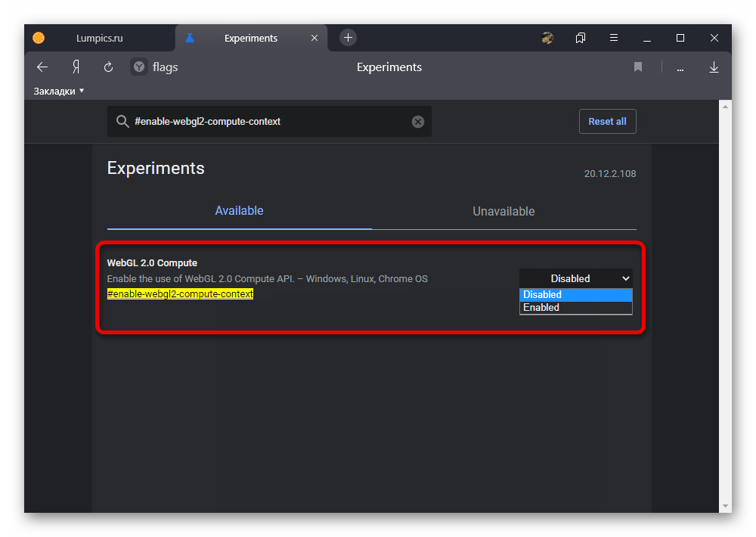Clear the flags search with the X icon
The width and height of the screenshot is (756, 537).
[x=418, y=122]
